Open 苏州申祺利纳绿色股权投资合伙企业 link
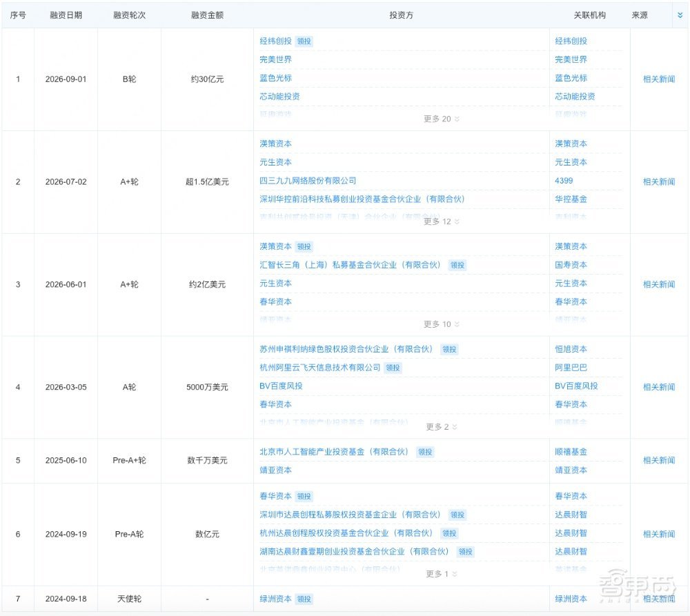Screen dimensions: 690x616 346,349
